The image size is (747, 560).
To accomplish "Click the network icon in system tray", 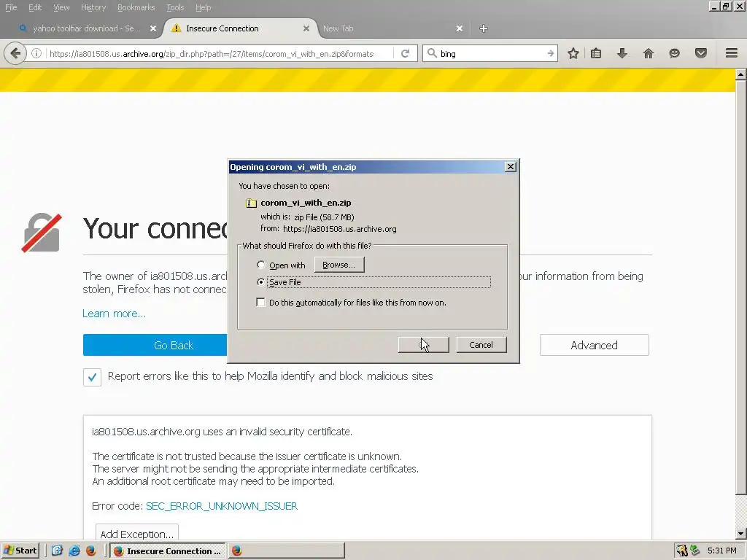I will 694,551.
